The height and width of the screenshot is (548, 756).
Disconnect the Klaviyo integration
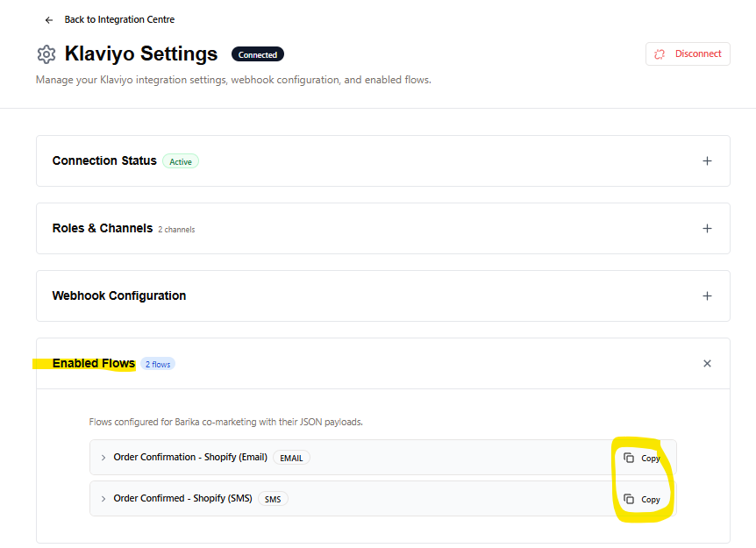pos(688,54)
